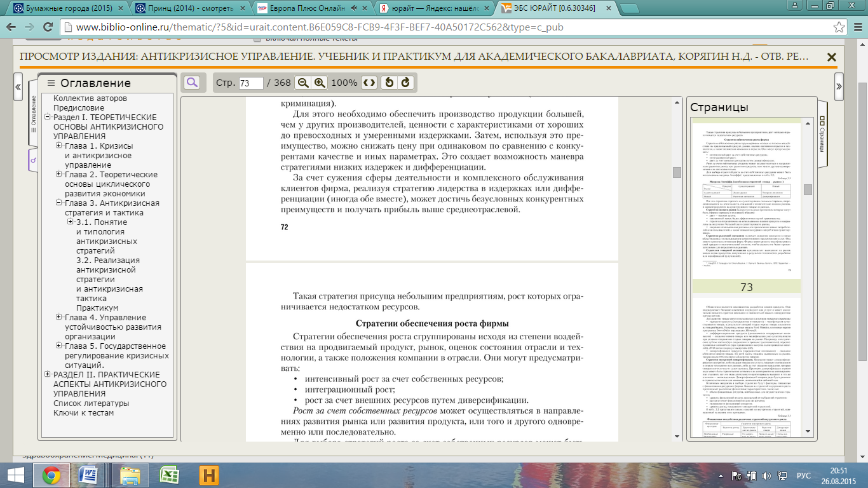Open the search side tab below Оглавление
Viewport: 868px width, 488px height.
(x=34, y=161)
